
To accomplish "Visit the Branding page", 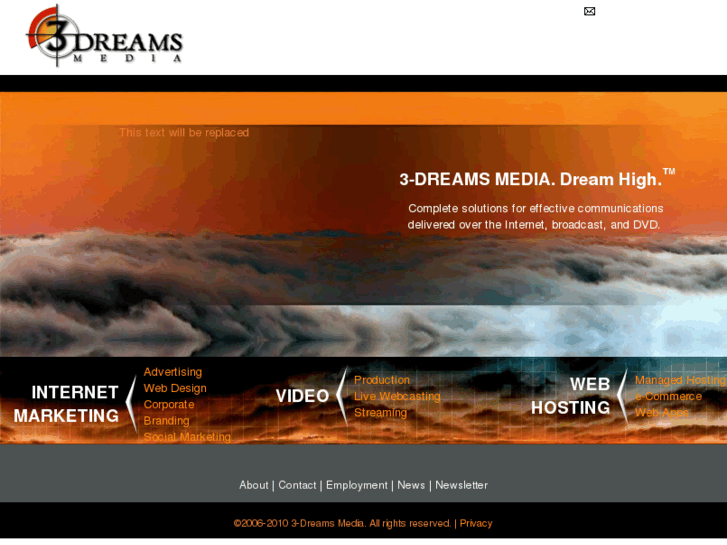I will point(166,421).
